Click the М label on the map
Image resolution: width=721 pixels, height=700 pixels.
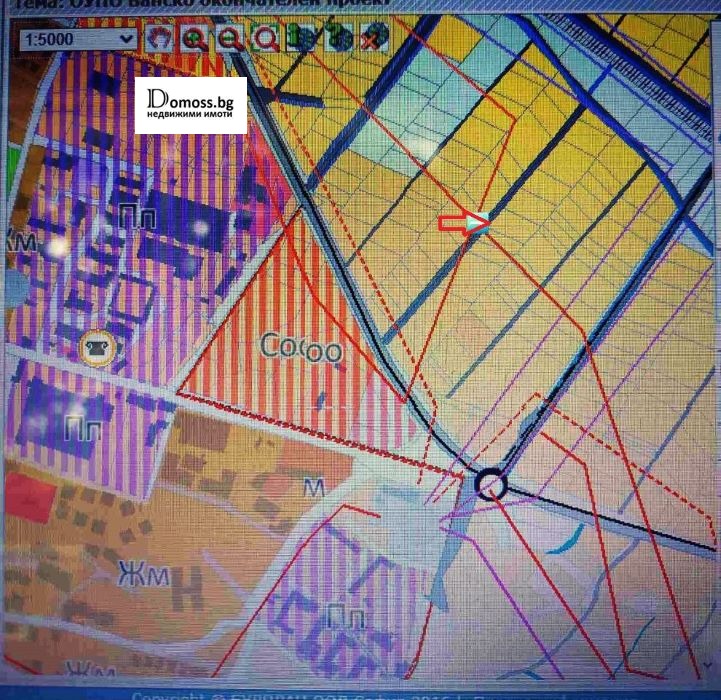[x=314, y=487]
